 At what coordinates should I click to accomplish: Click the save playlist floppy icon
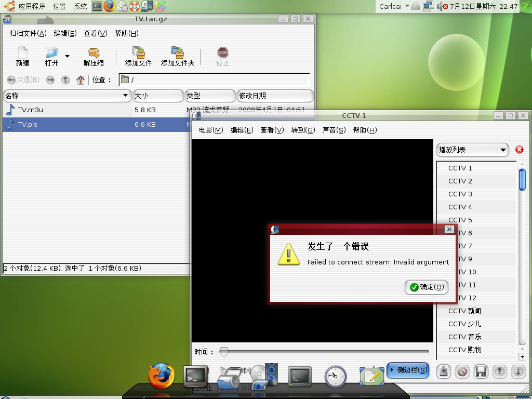pos(481,371)
